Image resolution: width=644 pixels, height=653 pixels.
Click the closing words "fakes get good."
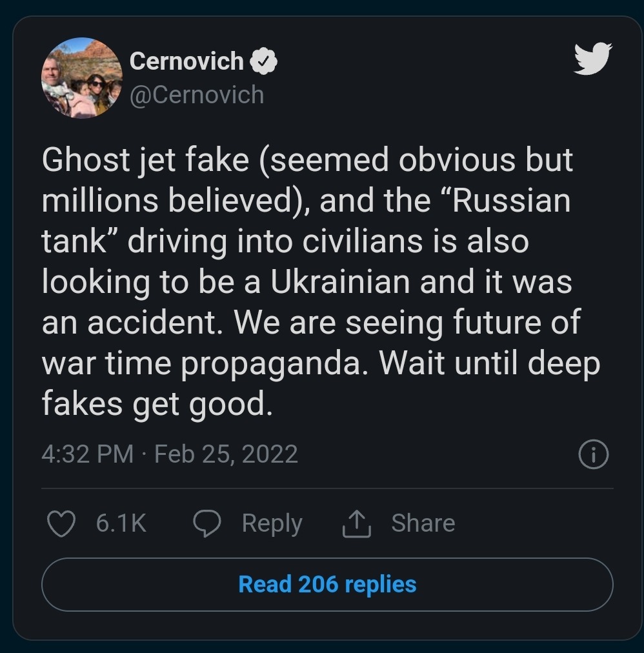154,405
